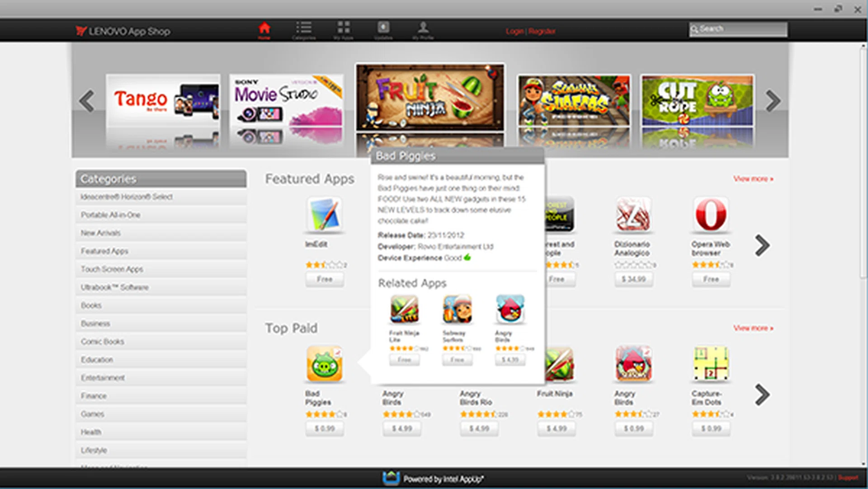Click the Search input field
This screenshot has height=489, width=868.
point(741,29)
